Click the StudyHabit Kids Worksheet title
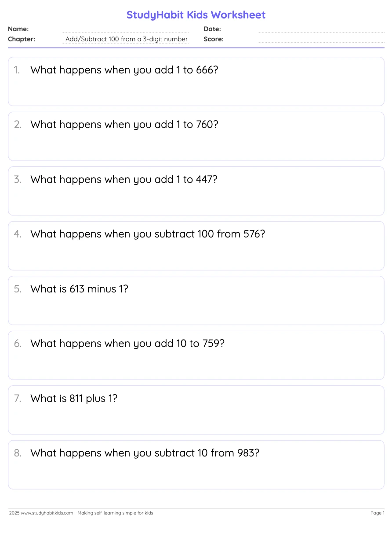 [196, 15]
